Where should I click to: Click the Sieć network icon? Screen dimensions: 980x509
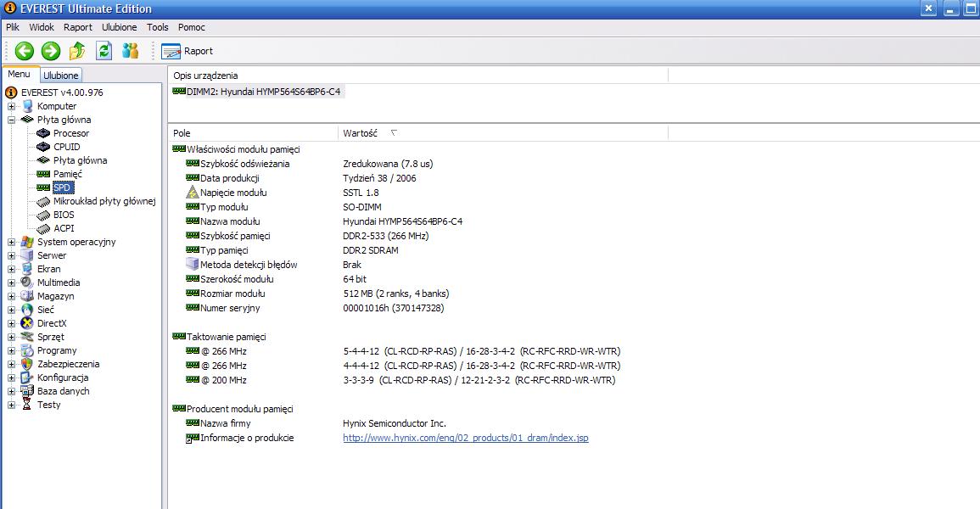[27, 310]
